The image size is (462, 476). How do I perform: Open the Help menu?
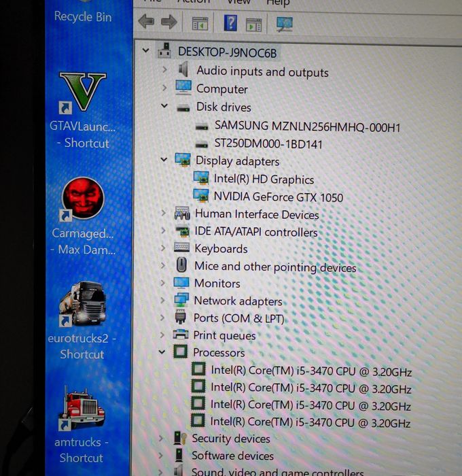(x=278, y=3)
